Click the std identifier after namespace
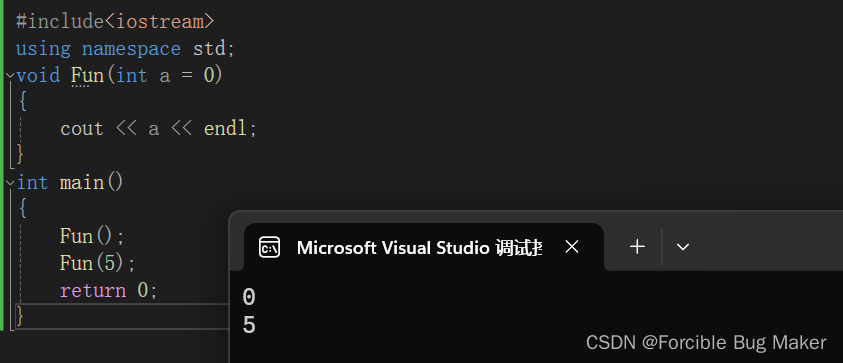843x363 pixels. coord(209,49)
